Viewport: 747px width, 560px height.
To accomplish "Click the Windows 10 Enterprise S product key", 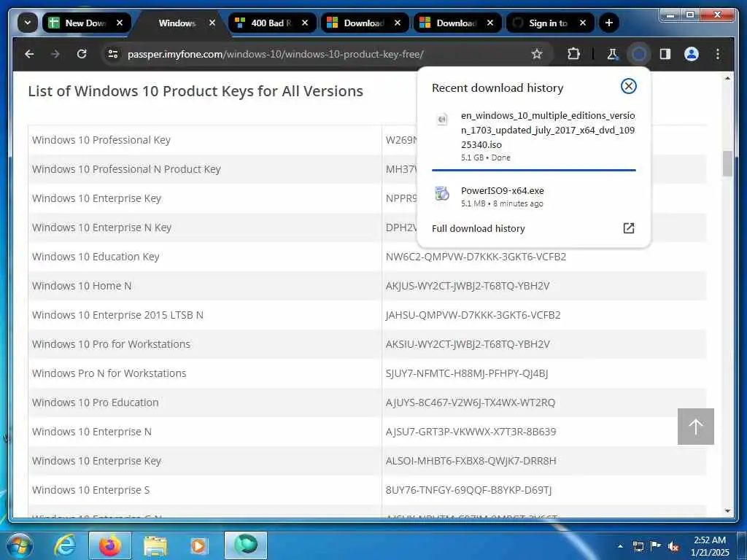I will [x=468, y=490].
